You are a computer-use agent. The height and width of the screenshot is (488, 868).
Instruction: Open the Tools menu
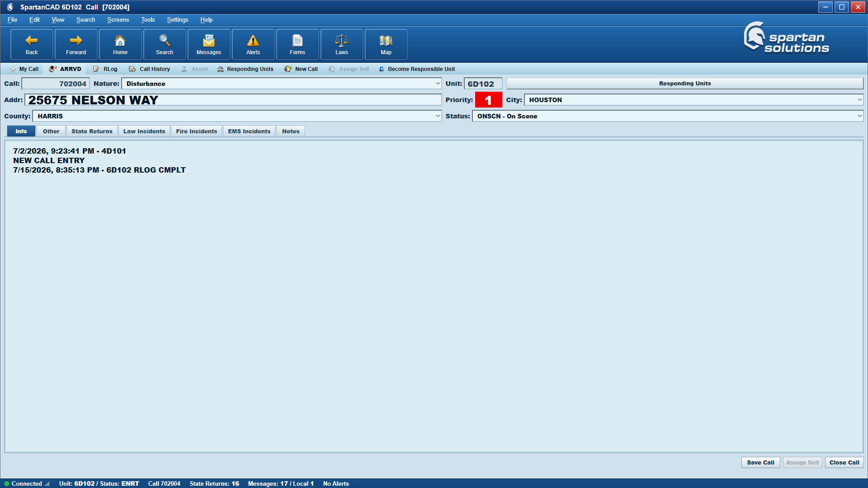point(148,20)
